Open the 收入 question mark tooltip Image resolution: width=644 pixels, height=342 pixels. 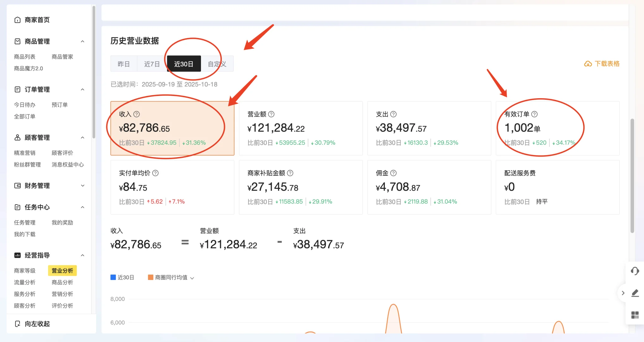[137, 114]
